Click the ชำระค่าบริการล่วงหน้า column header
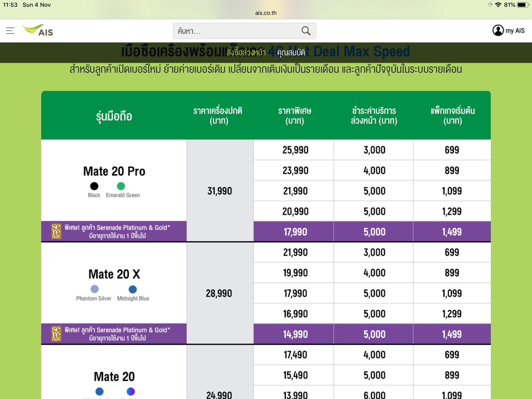Screen dimensions: 532x399 (374, 116)
